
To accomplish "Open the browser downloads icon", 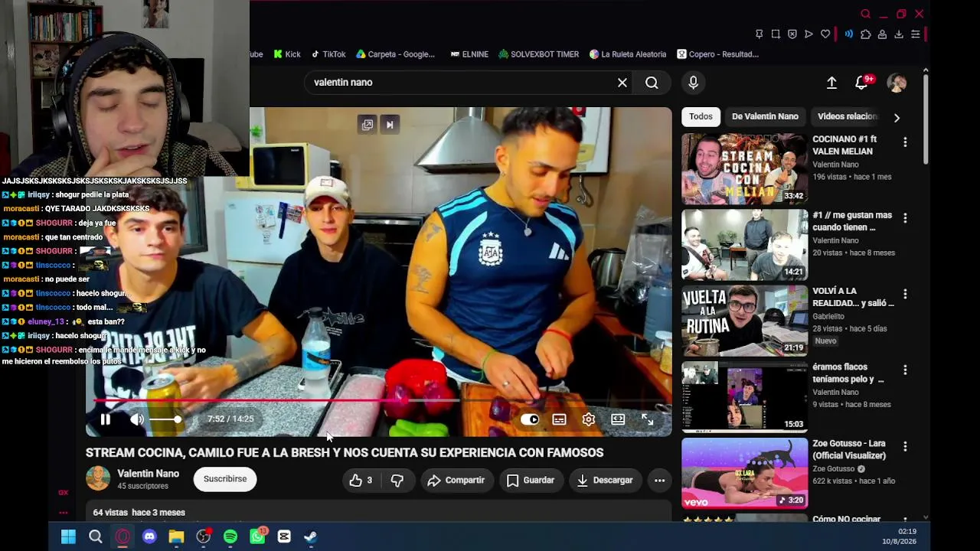I will [899, 34].
